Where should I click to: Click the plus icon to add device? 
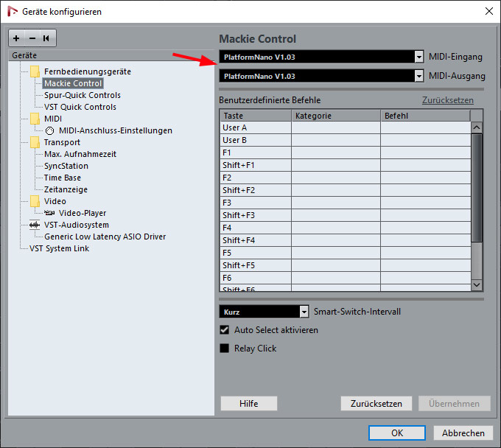(x=17, y=38)
